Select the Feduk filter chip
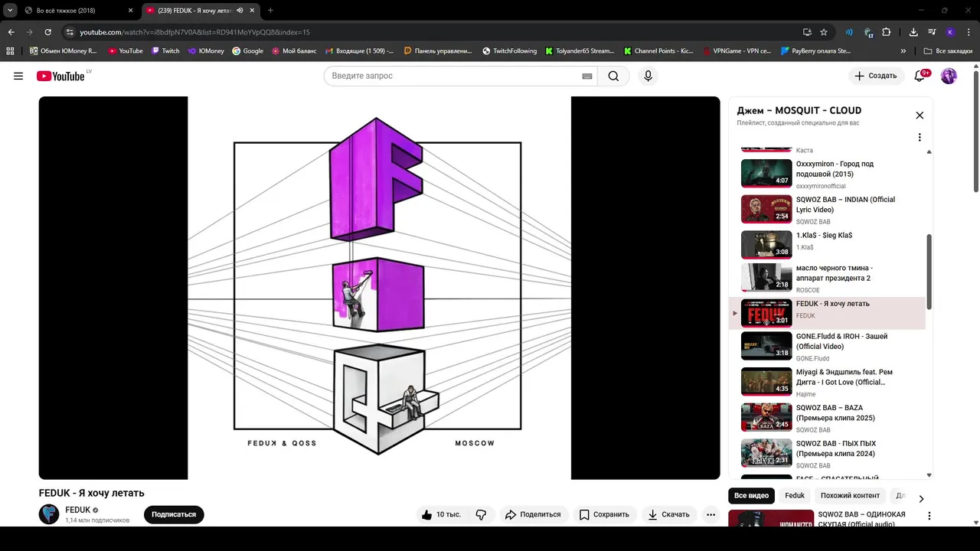The image size is (980, 551). (795, 496)
